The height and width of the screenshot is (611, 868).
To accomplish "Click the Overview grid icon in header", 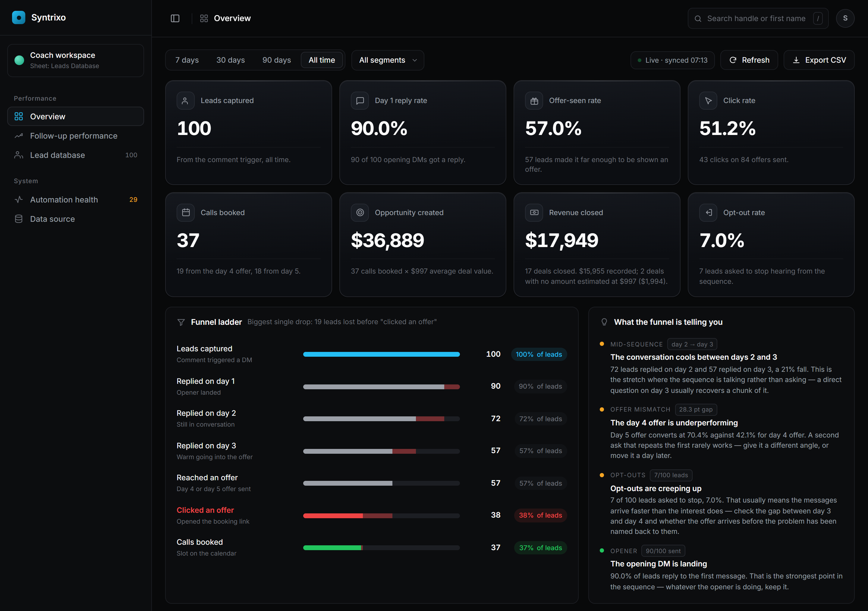I will point(204,18).
